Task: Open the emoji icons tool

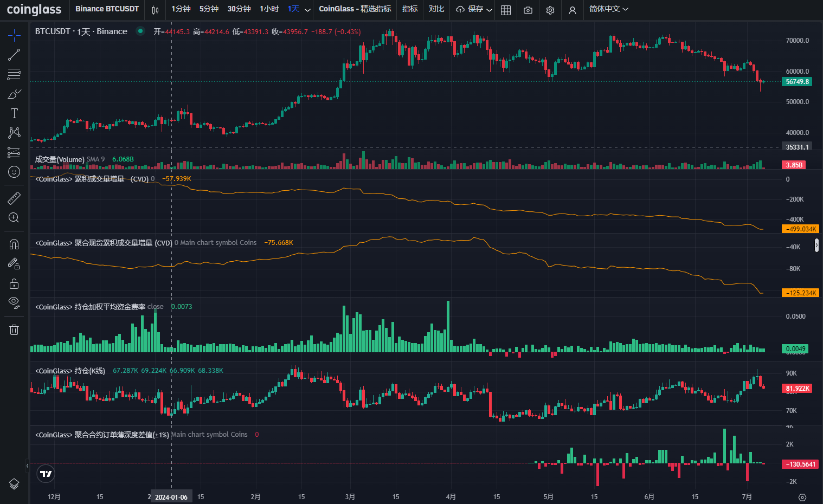Action: (x=14, y=172)
